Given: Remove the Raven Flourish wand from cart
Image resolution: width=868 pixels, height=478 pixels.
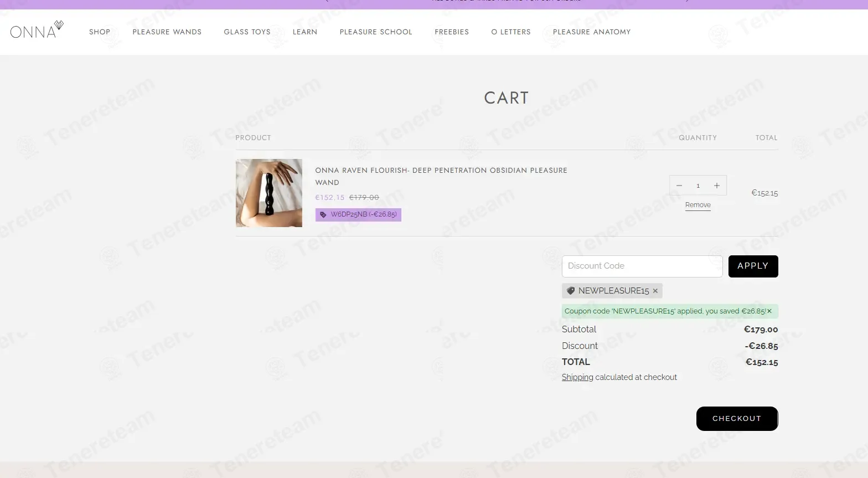Looking at the screenshot, I should point(698,205).
